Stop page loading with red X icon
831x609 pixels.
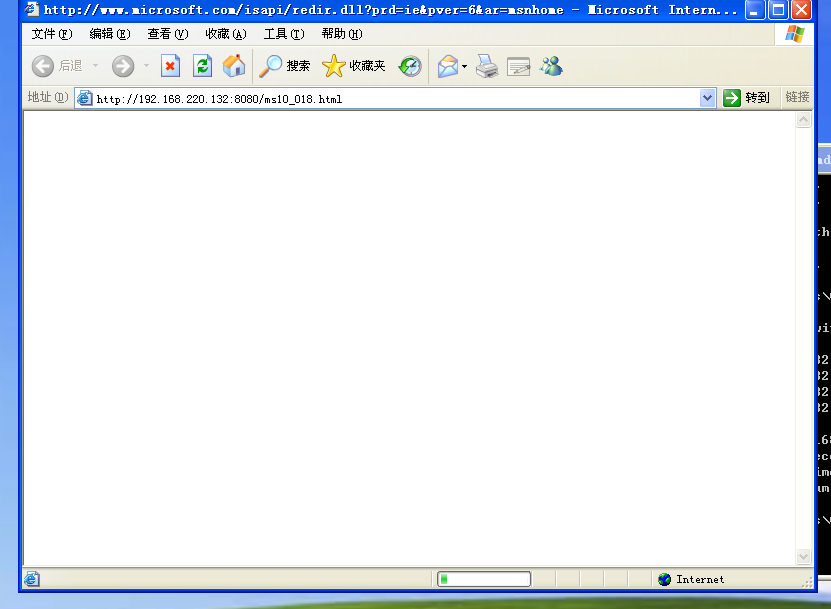pyautogui.click(x=170, y=66)
